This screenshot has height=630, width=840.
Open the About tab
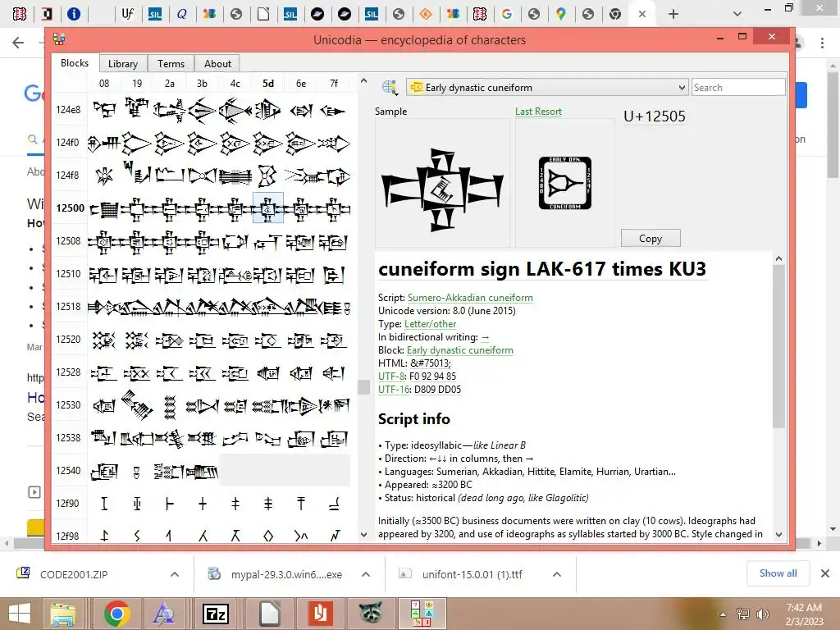pyautogui.click(x=217, y=64)
